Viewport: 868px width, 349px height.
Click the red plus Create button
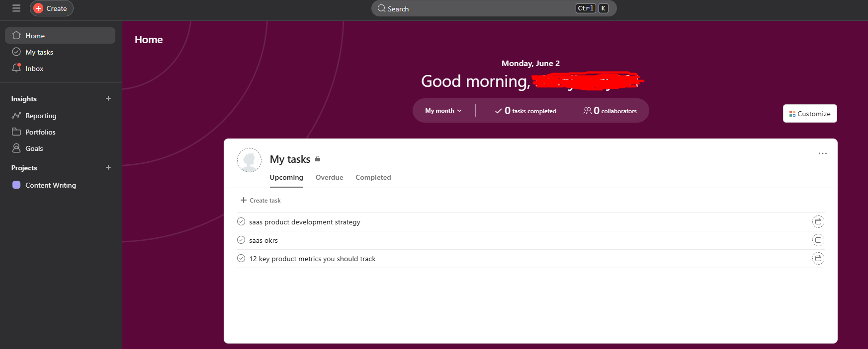[51, 8]
